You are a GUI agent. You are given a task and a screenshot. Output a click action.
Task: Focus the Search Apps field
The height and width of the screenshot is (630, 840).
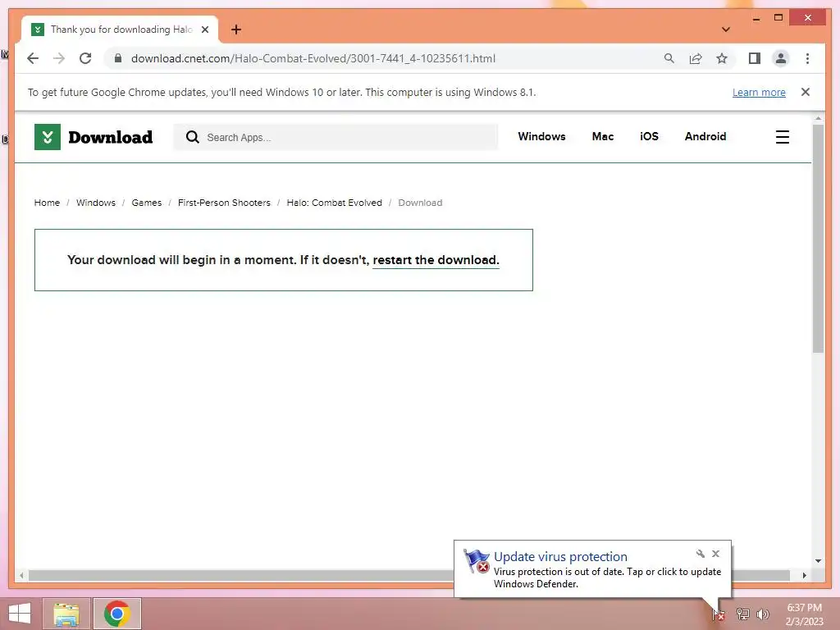(336, 137)
